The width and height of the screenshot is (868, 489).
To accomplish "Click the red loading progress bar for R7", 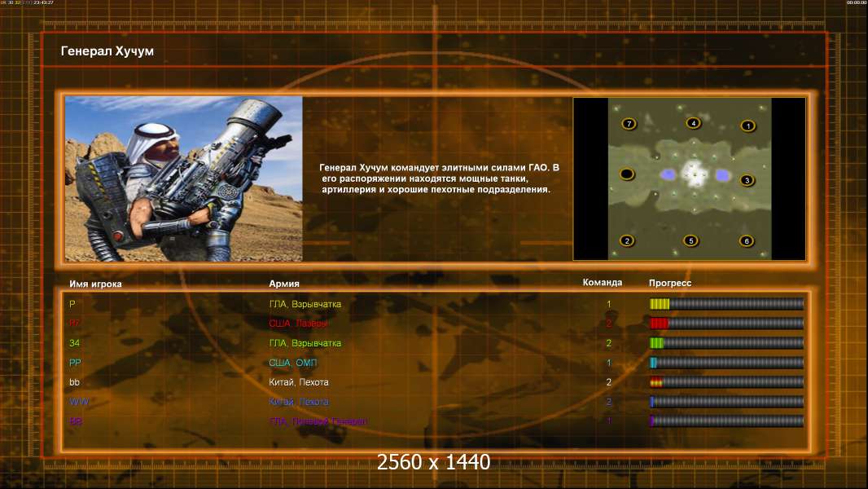I will pyautogui.click(x=726, y=323).
